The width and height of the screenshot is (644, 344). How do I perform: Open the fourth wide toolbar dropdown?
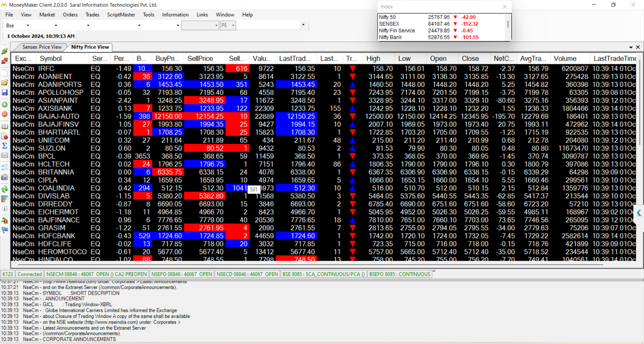[x=139, y=25]
